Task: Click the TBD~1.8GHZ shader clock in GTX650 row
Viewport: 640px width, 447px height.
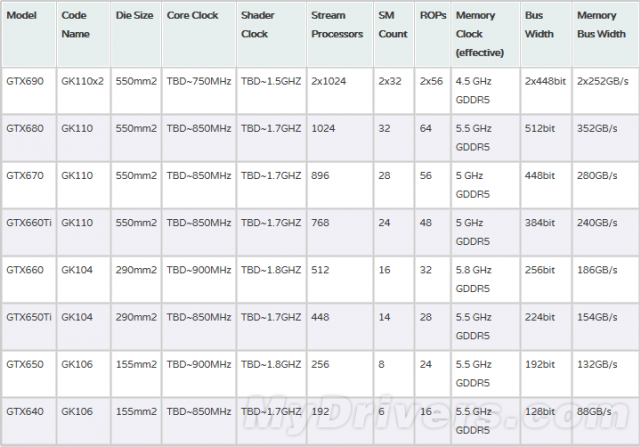Action: [x=271, y=374]
